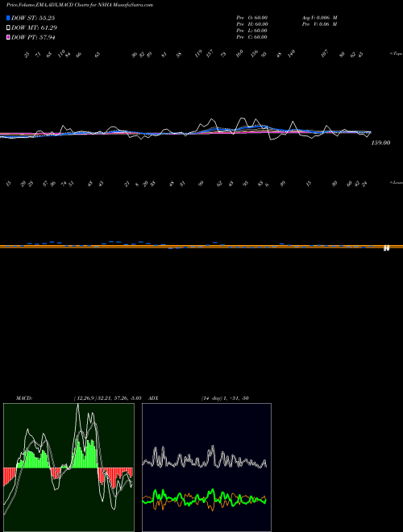The height and width of the screenshot is (532, 403).
Task: Click inside the green MACD histogram chart
Action: (x=69, y=468)
